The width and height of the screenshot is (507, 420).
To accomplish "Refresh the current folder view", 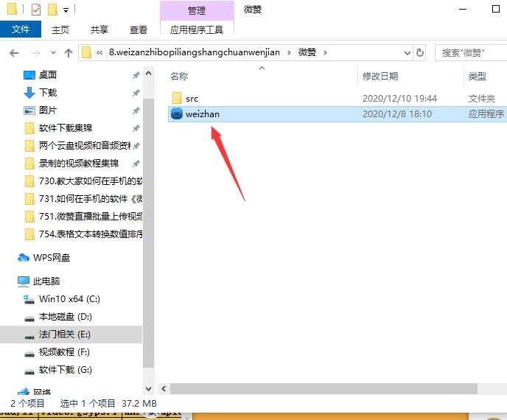I will (x=420, y=53).
